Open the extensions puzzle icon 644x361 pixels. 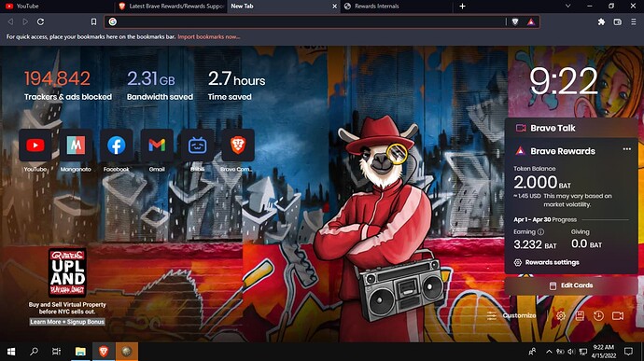point(601,21)
